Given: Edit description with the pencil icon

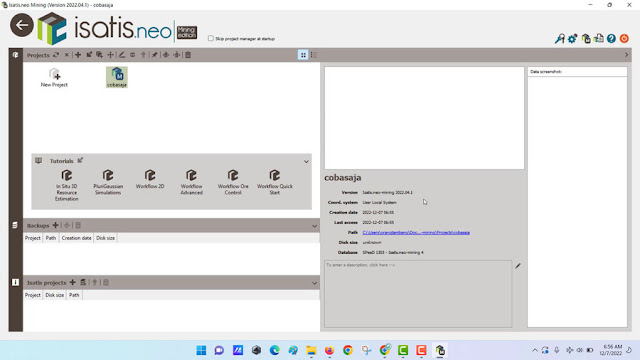Looking at the screenshot, I should 518,266.
